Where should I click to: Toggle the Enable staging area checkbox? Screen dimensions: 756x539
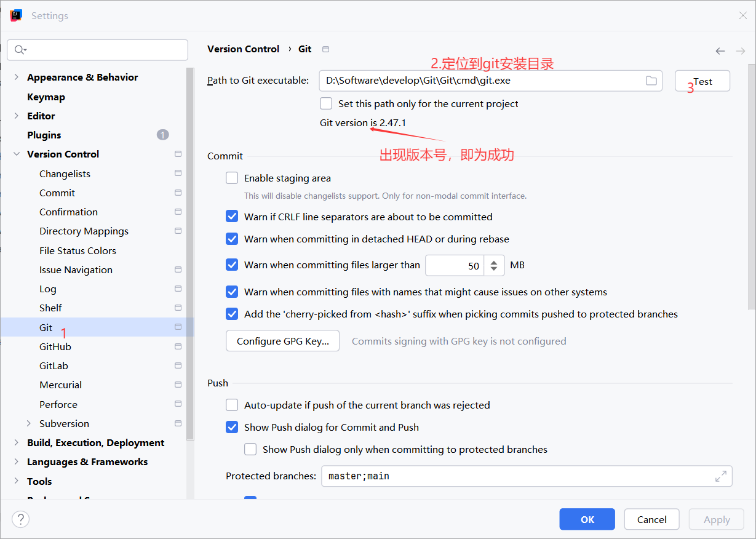(232, 178)
